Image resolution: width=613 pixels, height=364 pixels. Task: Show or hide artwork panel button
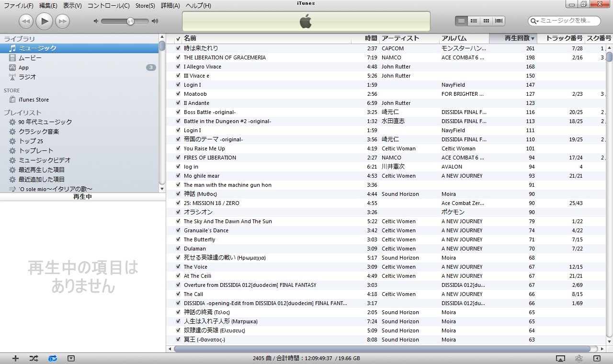click(x=71, y=358)
